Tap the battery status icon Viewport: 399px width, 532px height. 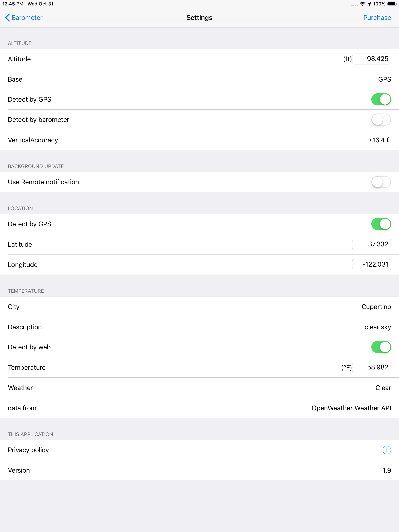392,4
